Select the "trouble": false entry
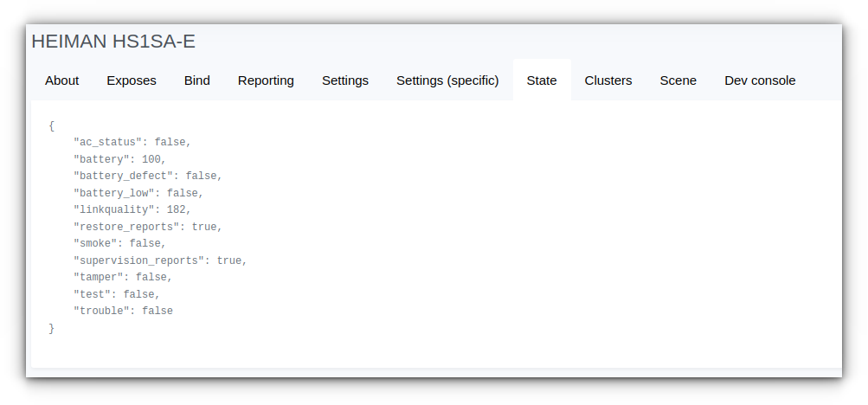 (x=123, y=311)
